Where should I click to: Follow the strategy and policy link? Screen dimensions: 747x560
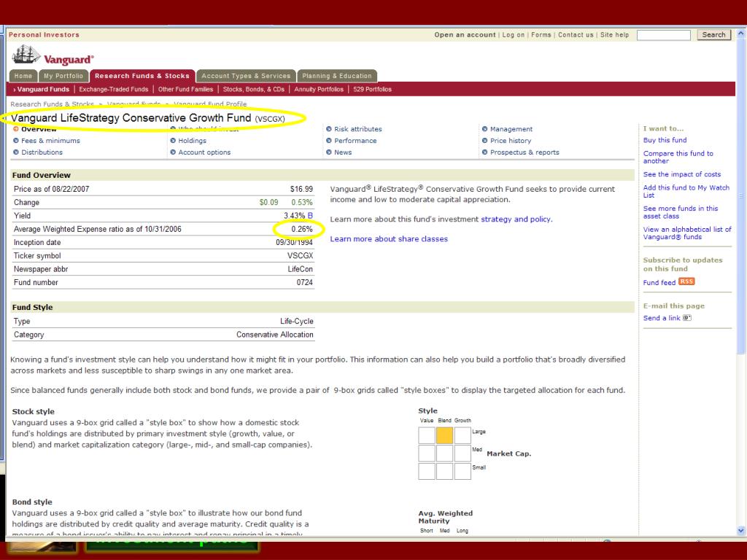(516, 219)
